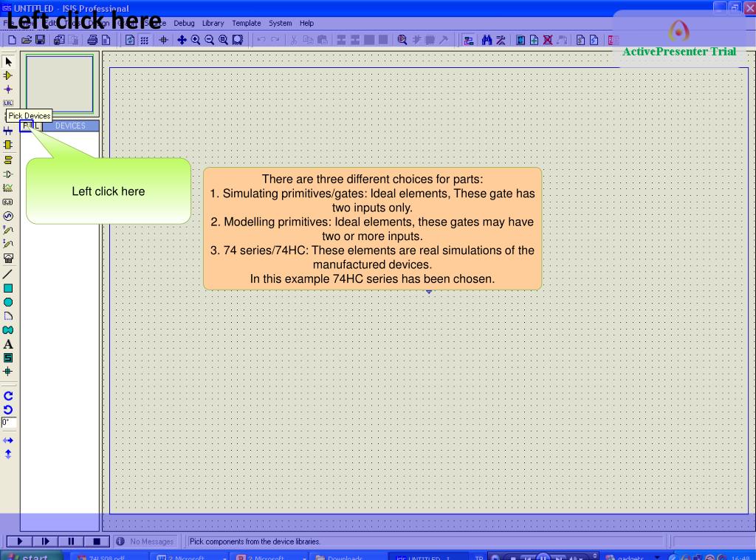Open the Bill of materials report

click(x=580, y=40)
